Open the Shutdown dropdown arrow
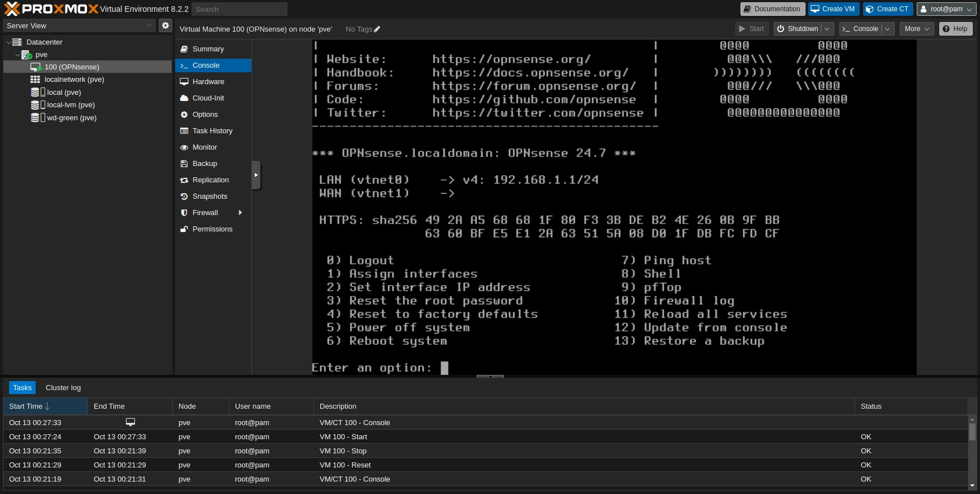The width and height of the screenshot is (980, 494). pos(827,29)
